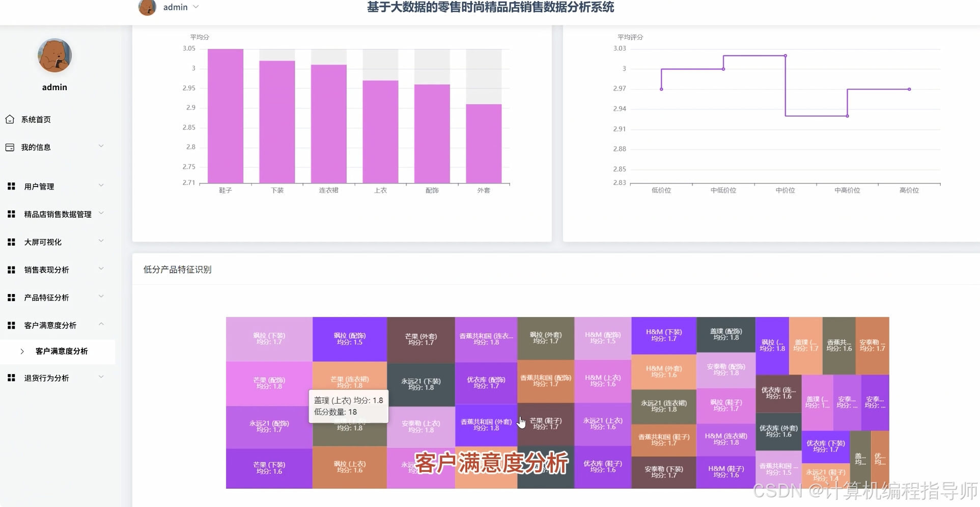Click the admin name under the sidebar avatar
The image size is (980, 507).
point(54,87)
